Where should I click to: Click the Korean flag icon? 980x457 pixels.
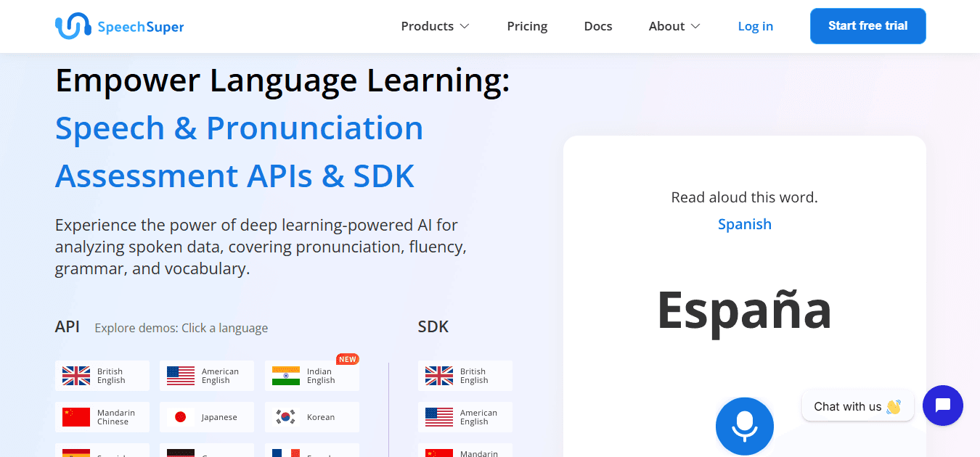286,417
